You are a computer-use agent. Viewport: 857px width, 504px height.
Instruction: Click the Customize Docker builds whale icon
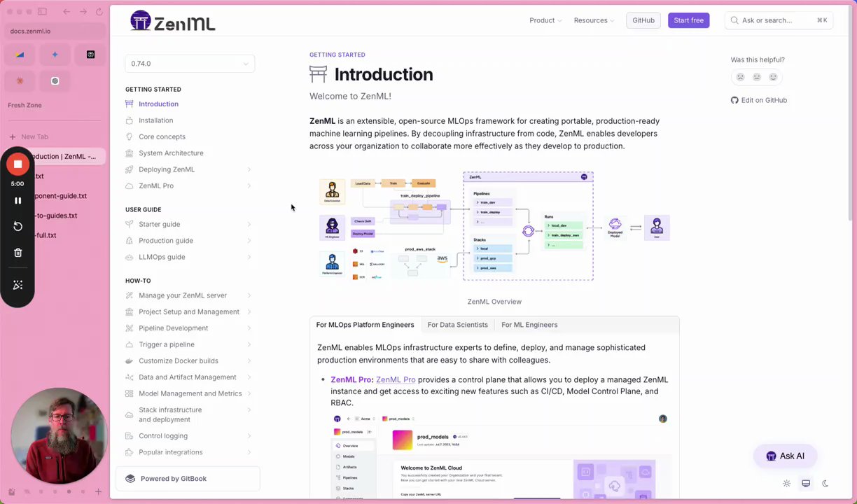click(129, 360)
